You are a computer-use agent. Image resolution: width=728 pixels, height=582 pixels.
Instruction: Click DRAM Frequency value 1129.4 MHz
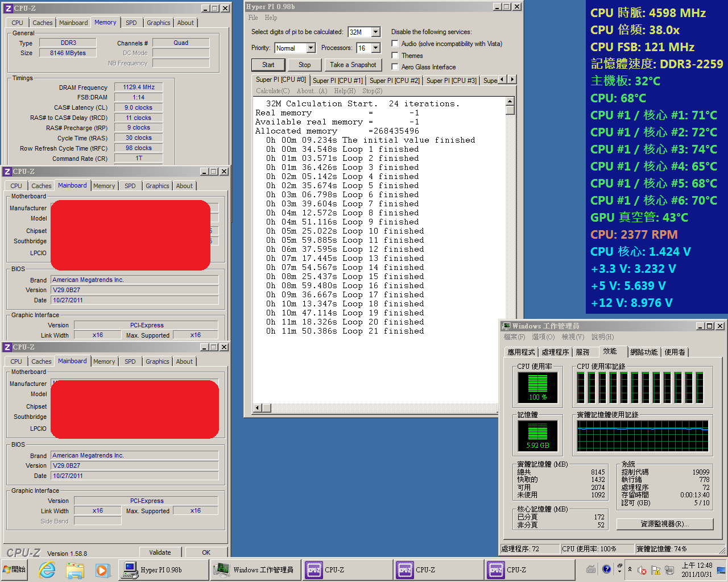coord(139,88)
